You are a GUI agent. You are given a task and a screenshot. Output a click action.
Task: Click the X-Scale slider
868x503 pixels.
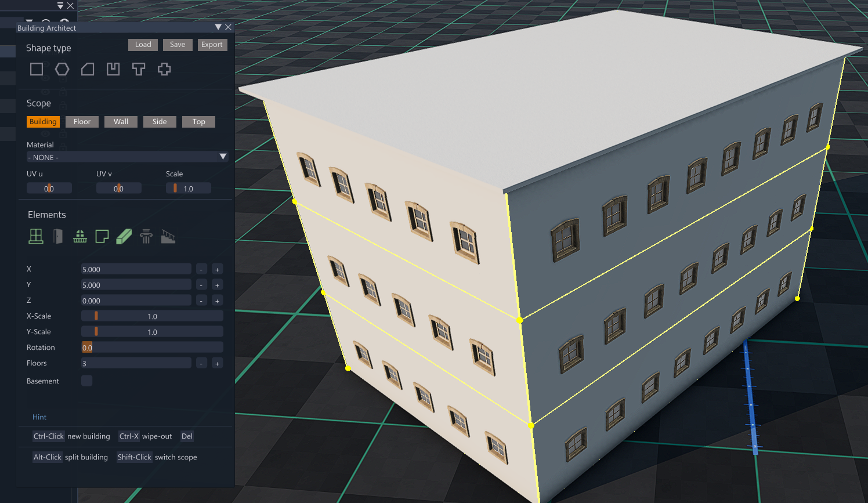pyautogui.click(x=152, y=316)
